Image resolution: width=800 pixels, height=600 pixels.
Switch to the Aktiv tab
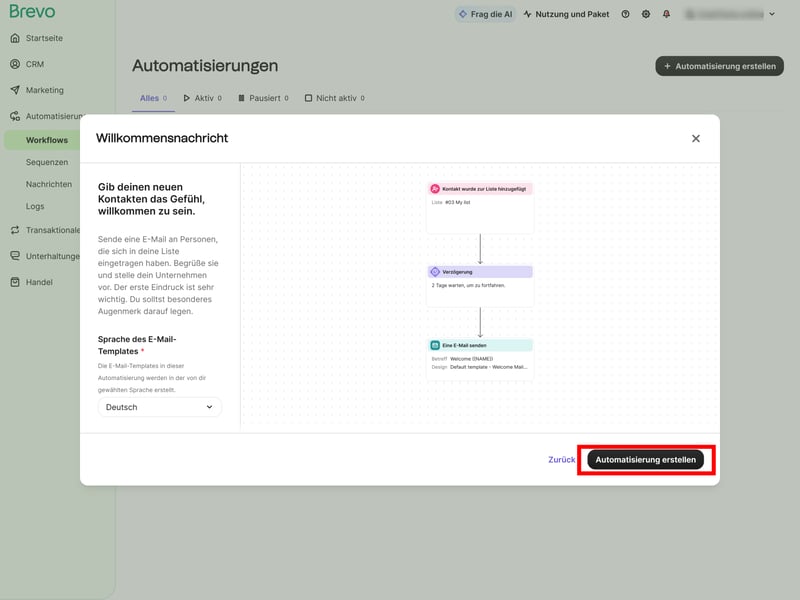(x=201, y=98)
